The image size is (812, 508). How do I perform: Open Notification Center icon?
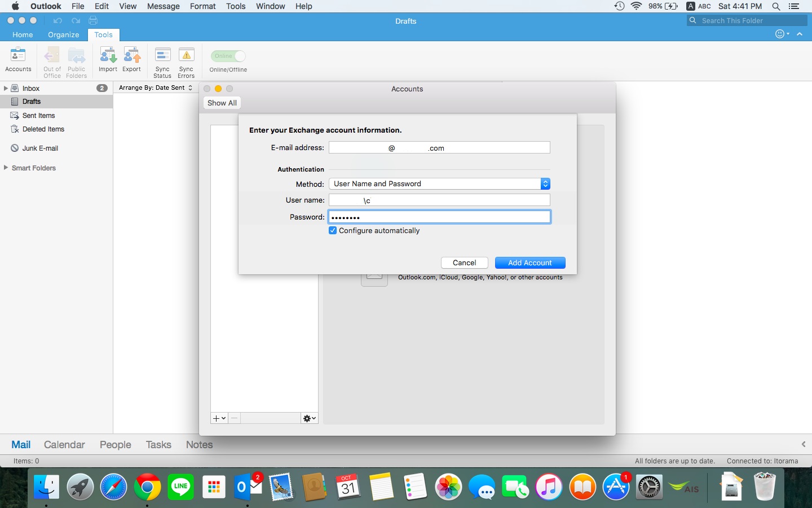point(794,6)
